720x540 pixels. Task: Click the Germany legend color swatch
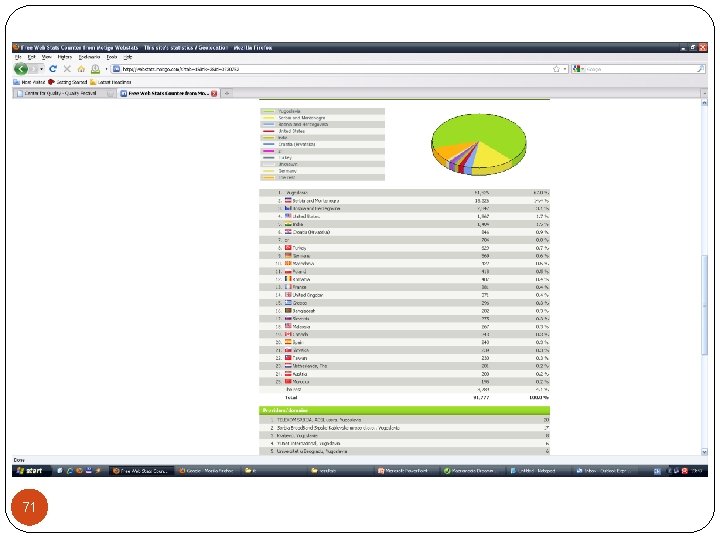269,171
